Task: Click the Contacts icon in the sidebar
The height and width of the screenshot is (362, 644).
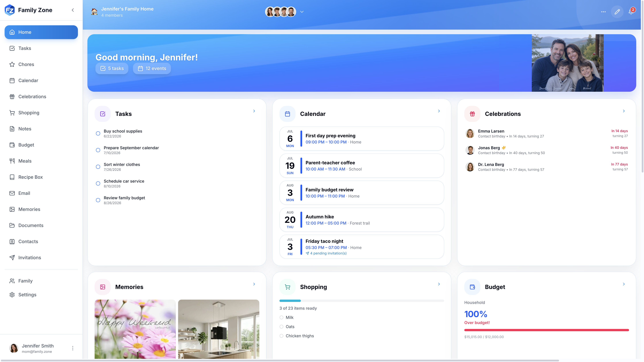Action: click(x=12, y=242)
